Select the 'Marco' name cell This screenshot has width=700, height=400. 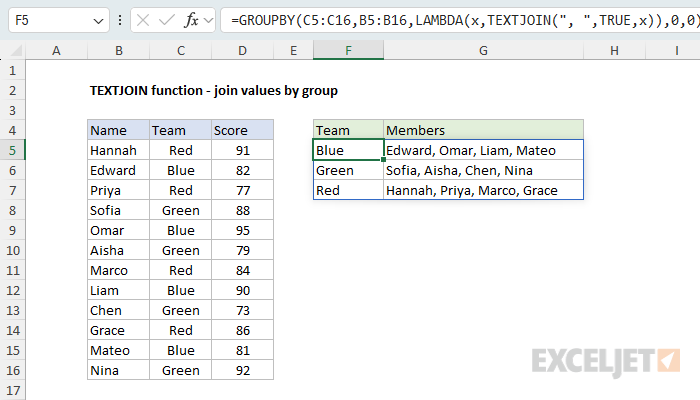point(118,270)
